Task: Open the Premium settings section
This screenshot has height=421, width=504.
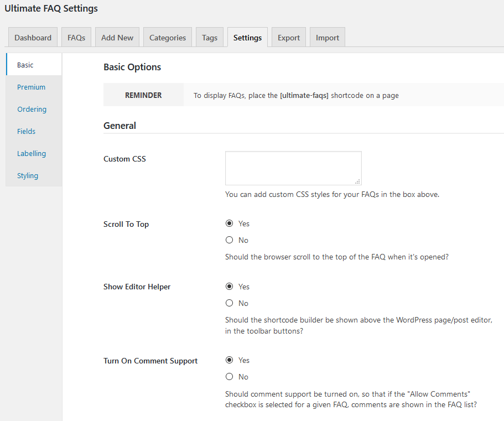Action: coord(31,87)
